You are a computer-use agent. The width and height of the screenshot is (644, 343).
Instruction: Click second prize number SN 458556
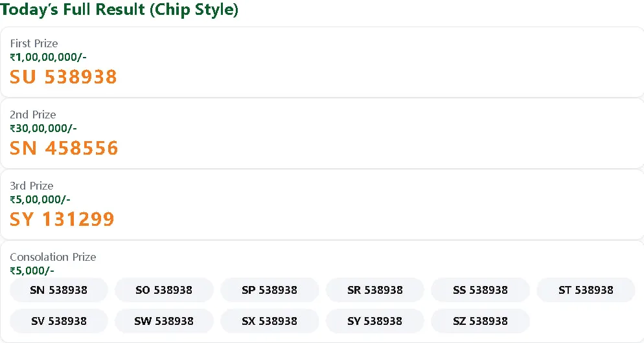(x=63, y=148)
